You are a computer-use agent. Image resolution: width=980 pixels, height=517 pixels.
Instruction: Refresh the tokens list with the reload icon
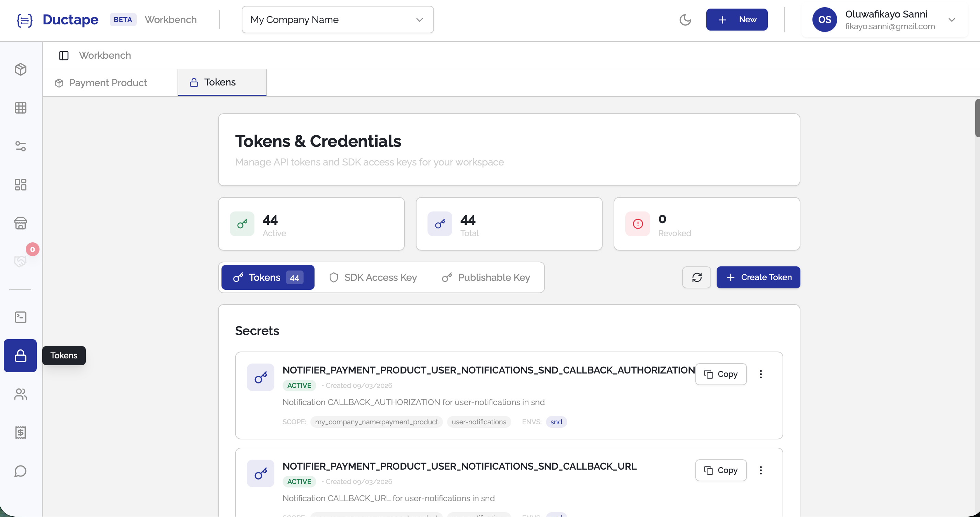[x=696, y=277]
